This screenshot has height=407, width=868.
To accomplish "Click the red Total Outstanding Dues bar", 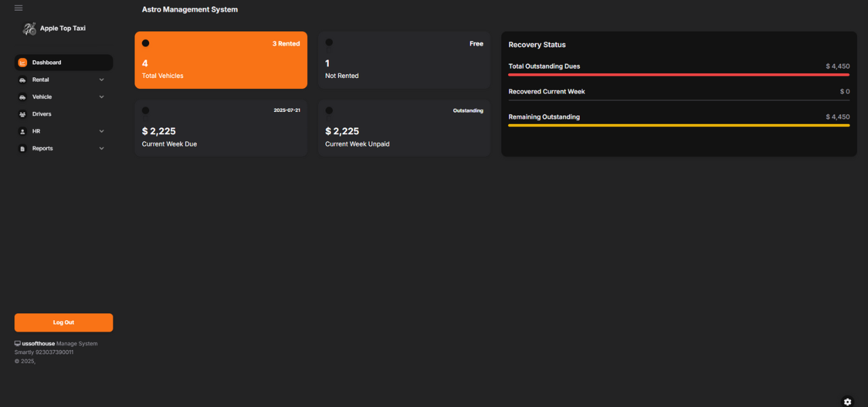I will (679, 75).
